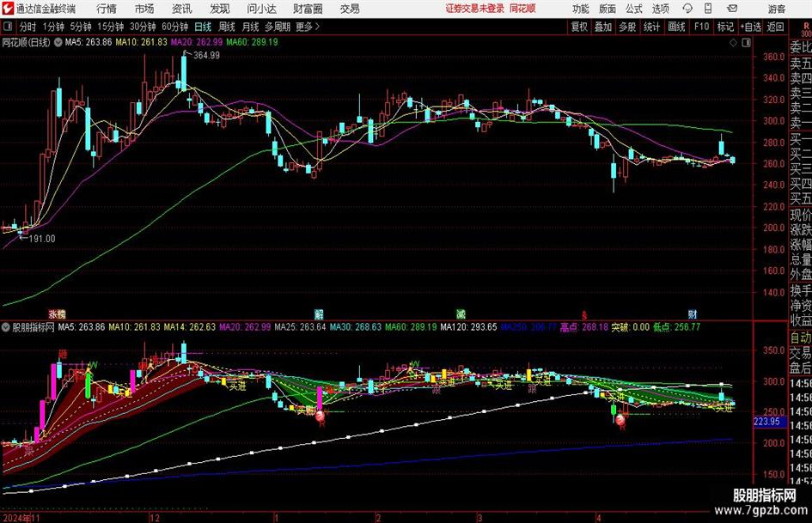Open the 版面 menu

[607, 9]
